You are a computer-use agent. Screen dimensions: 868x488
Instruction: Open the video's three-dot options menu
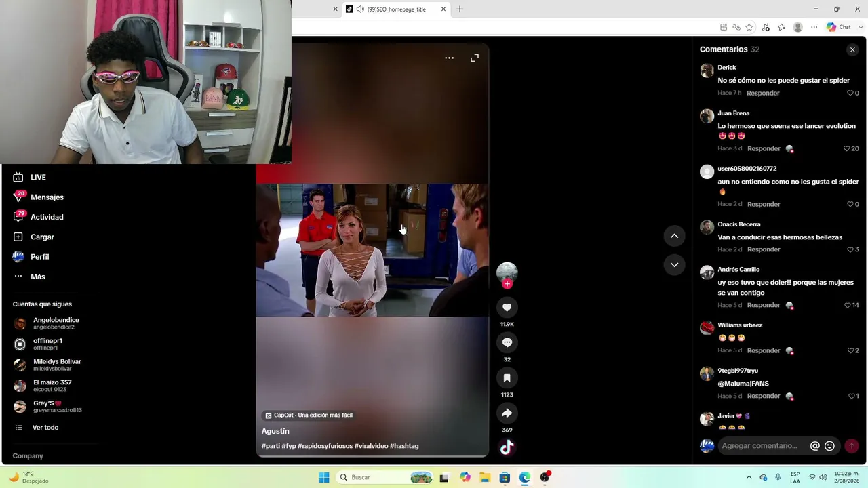pos(449,58)
